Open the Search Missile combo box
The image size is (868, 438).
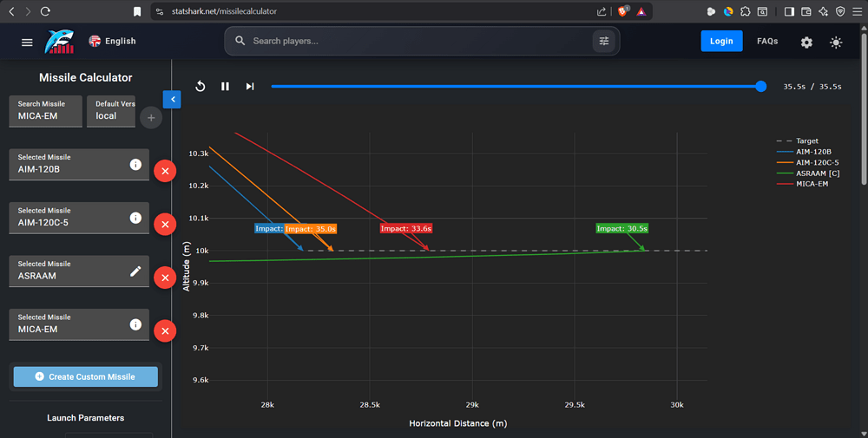pos(45,111)
